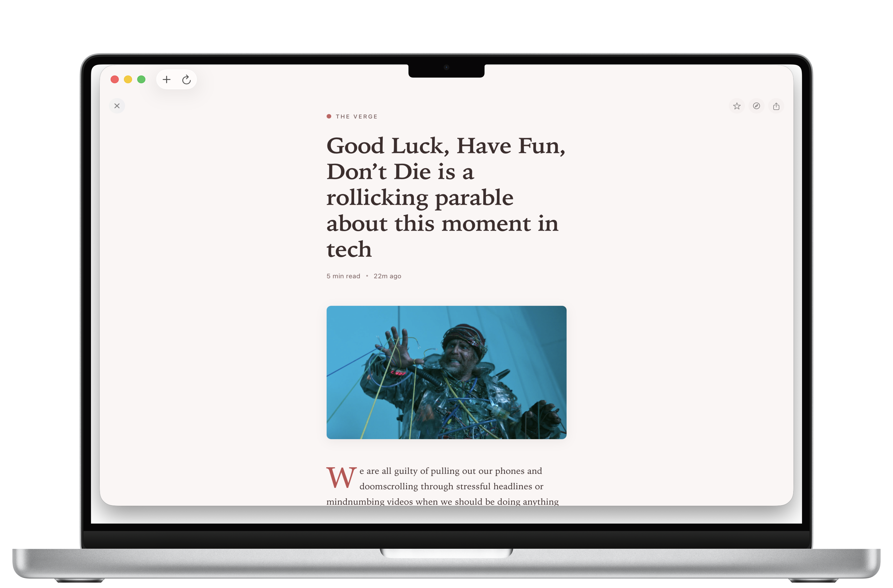Toggle full screen with the green window button
The width and height of the screenshot is (893, 588).
click(141, 79)
